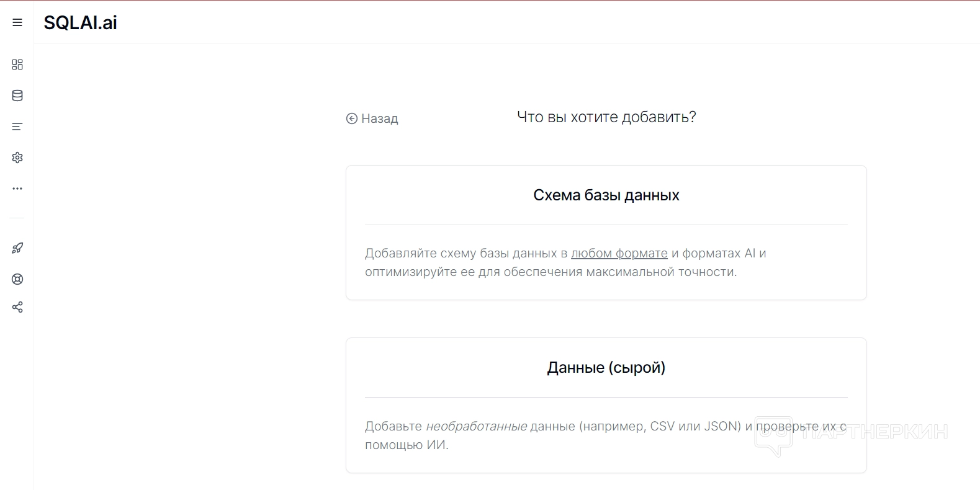This screenshot has width=980, height=490.
Task: Click the "Что вы хотите добавить?" heading
Action: (x=606, y=117)
